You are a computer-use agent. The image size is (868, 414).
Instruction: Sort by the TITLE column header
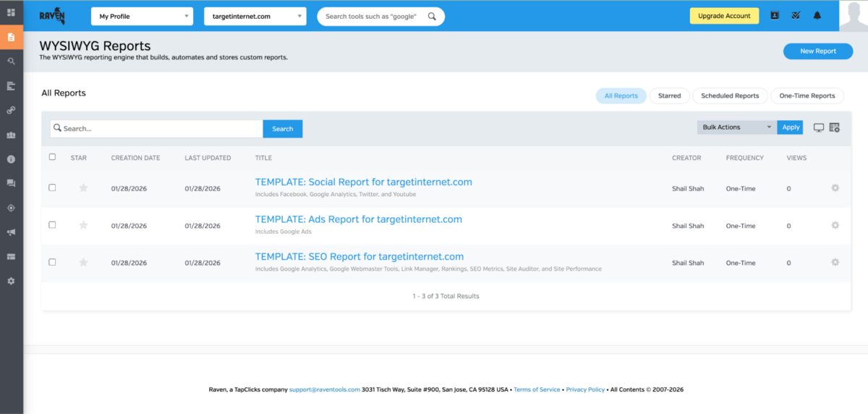[263, 158]
